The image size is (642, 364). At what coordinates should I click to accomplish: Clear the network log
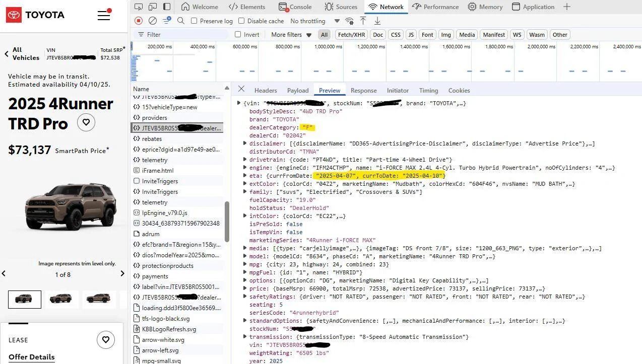click(x=152, y=21)
